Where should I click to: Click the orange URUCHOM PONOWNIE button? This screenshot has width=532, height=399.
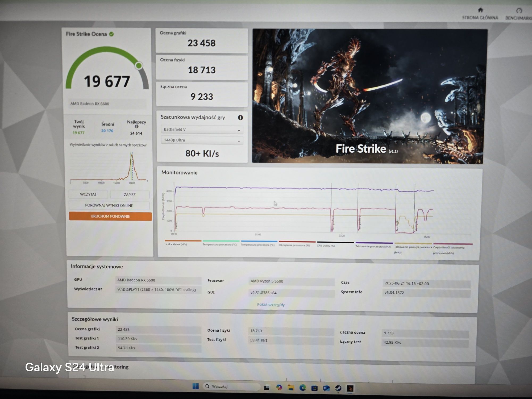(x=110, y=216)
